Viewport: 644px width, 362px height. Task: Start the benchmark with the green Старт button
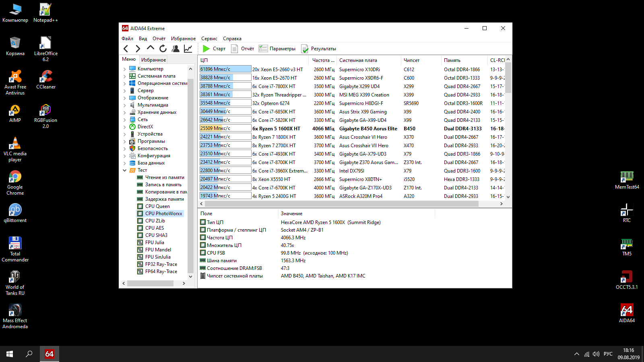pos(214,49)
